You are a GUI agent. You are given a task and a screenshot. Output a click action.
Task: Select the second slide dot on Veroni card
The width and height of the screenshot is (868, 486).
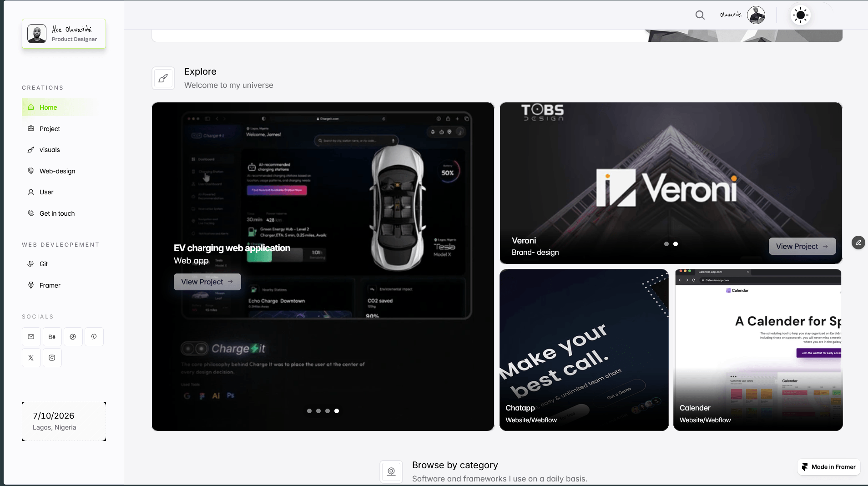676,244
